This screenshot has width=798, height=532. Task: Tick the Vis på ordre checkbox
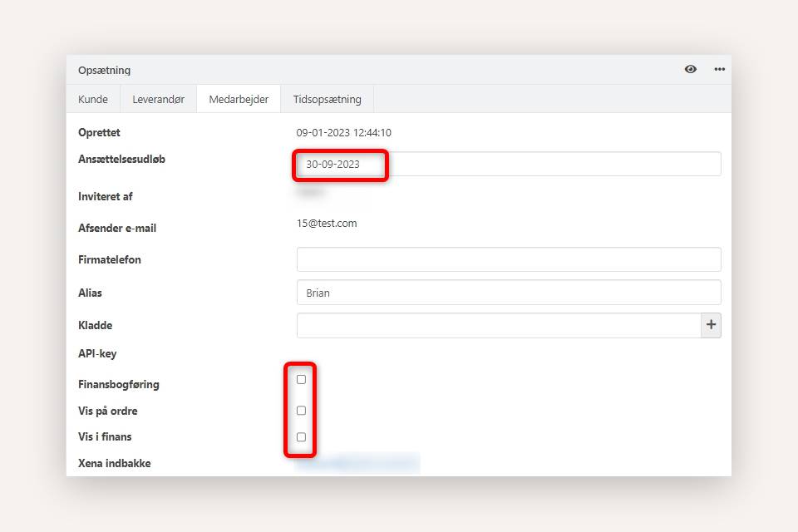[301, 411]
